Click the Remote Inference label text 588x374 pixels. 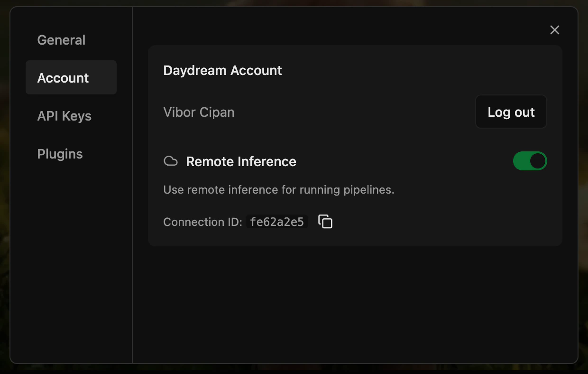click(x=241, y=161)
